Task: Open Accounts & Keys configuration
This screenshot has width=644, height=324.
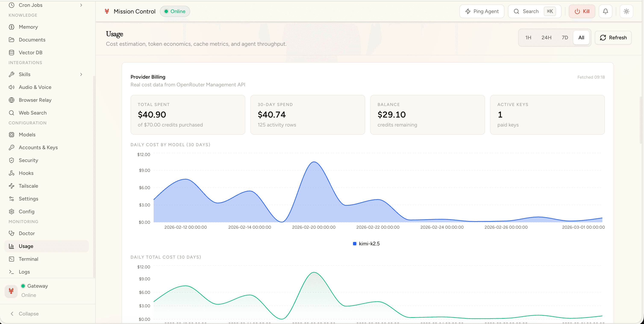Action: click(x=38, y=147)
